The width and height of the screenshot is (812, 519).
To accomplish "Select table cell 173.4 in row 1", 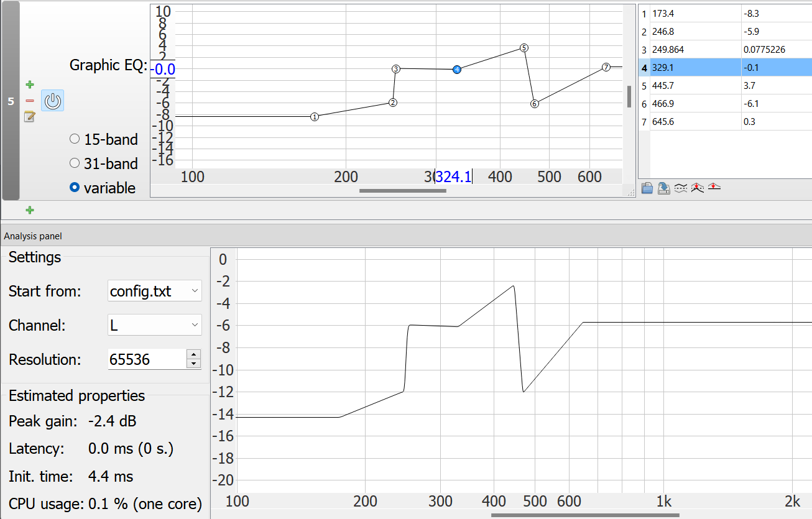I will click(x=695, y=13).
